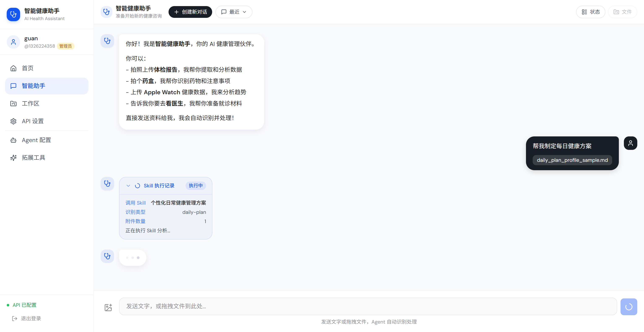Click the handle @1326224358
This screenshot has width=644, height=332.
39,46
